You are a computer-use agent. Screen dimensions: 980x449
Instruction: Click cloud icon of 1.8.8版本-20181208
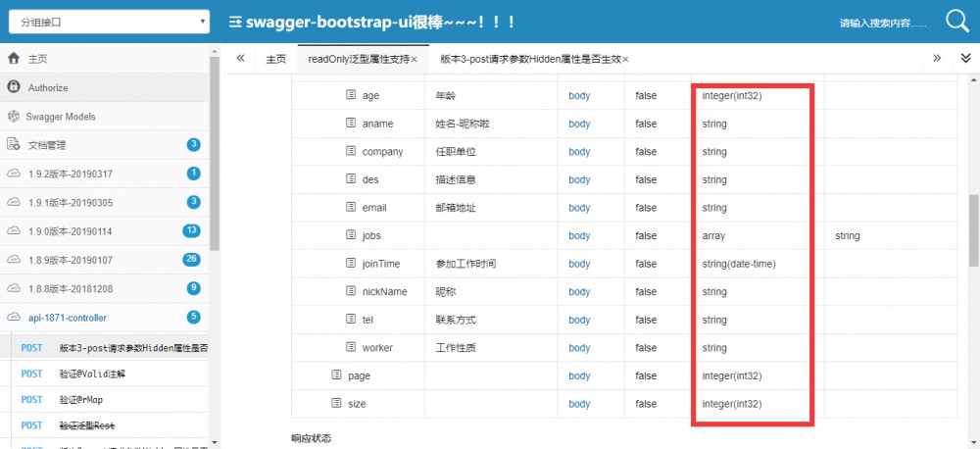click(x=14, y=288)
